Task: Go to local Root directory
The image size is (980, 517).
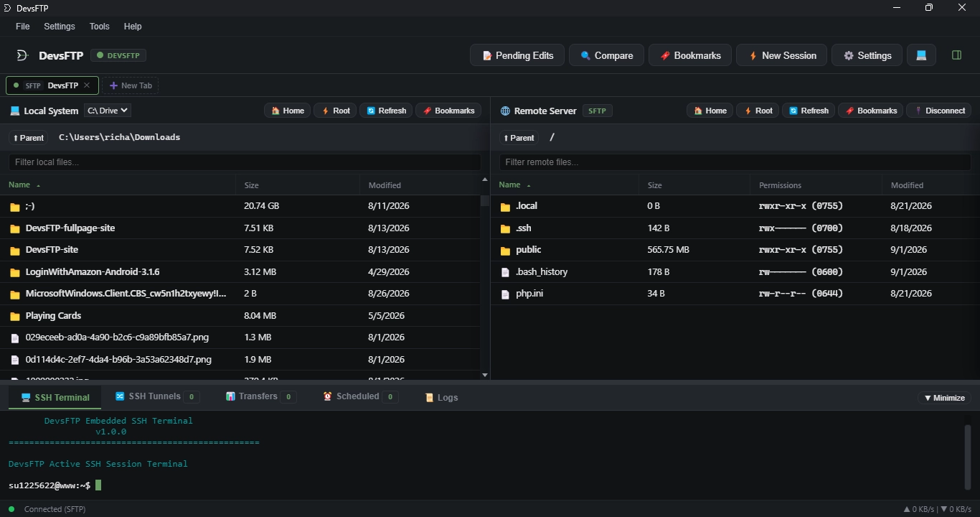Action: [x=335, y=111]
